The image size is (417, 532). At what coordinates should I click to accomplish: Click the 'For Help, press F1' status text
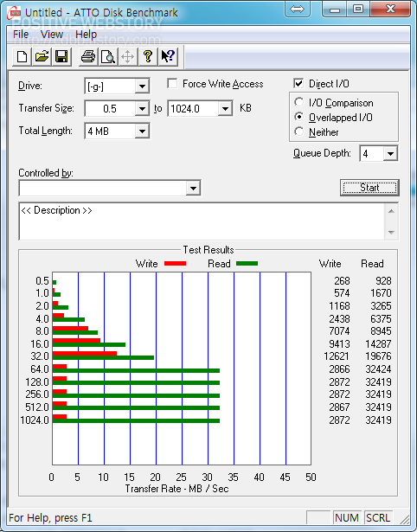pos(50,518)
